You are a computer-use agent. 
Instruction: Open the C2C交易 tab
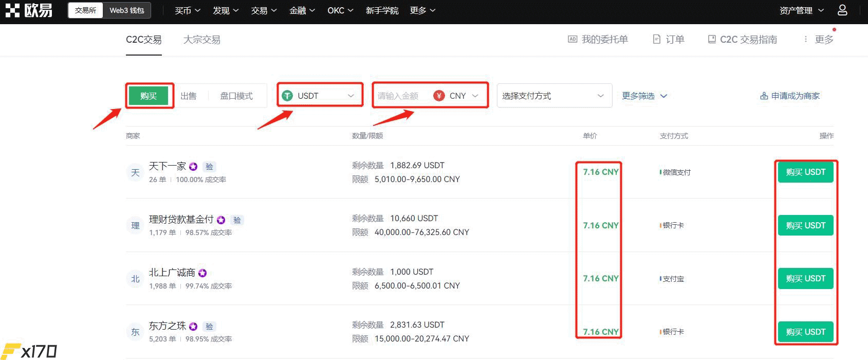(144, 40)
